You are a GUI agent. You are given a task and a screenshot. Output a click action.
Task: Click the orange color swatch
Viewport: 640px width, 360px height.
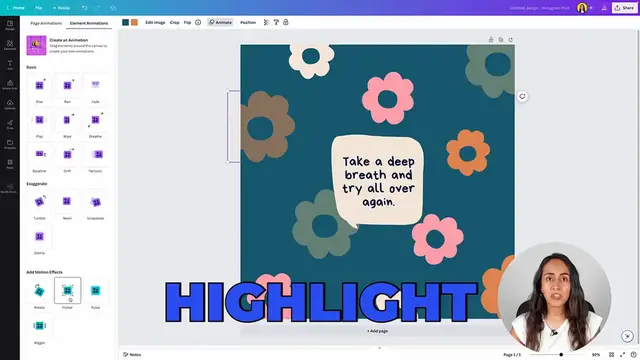pyautogui.click(x=134, y=22)
